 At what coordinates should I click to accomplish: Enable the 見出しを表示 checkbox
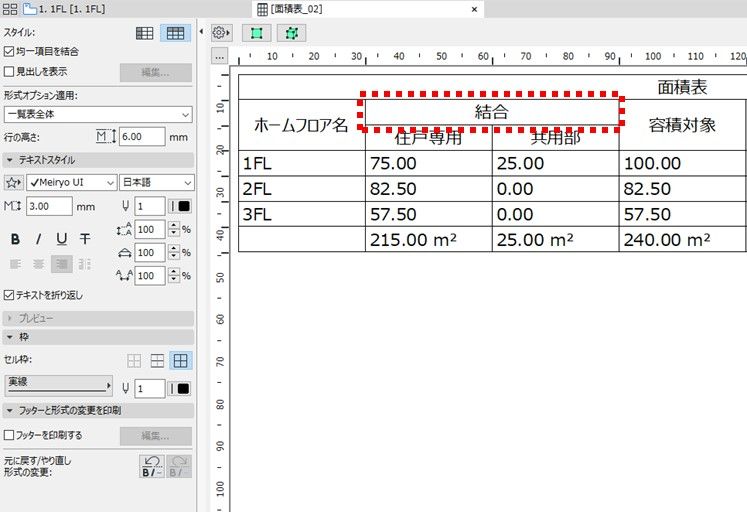(x=9, y=71)
